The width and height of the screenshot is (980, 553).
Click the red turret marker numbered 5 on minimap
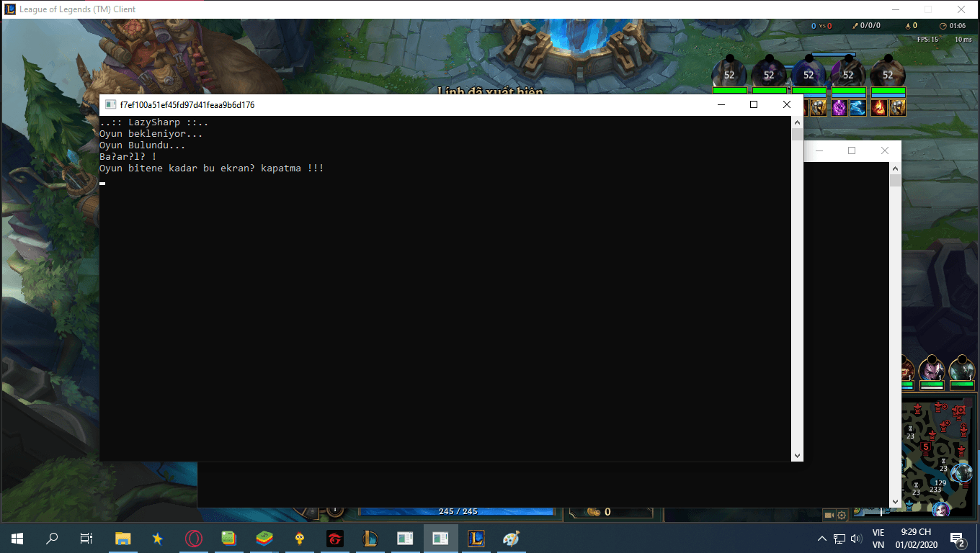click(x=926, y=447)
